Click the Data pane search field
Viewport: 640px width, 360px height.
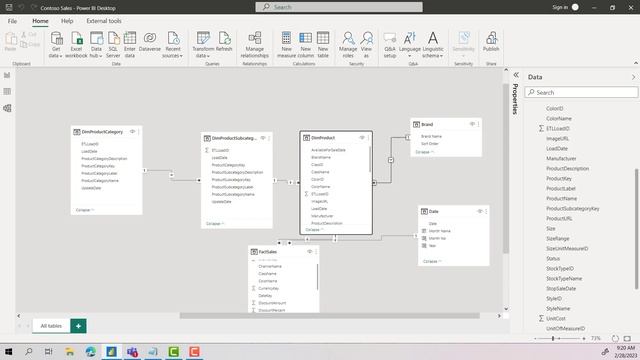point(581,92)
